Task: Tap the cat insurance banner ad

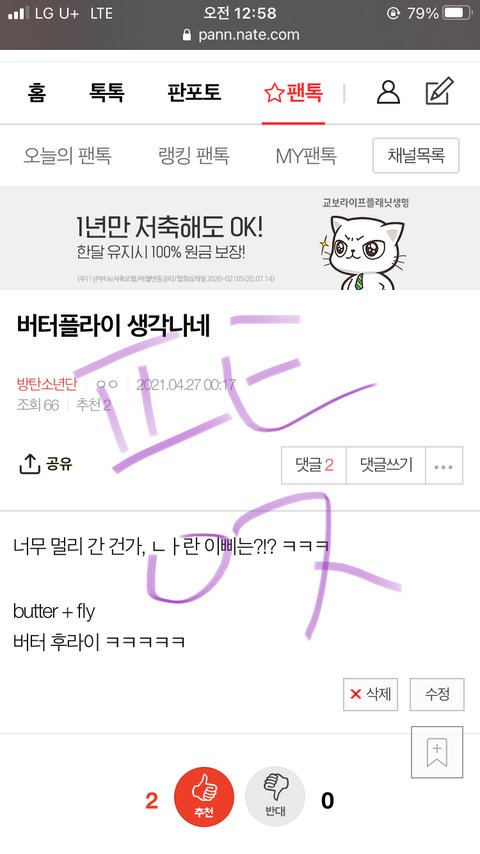Action: click(240, 239)
